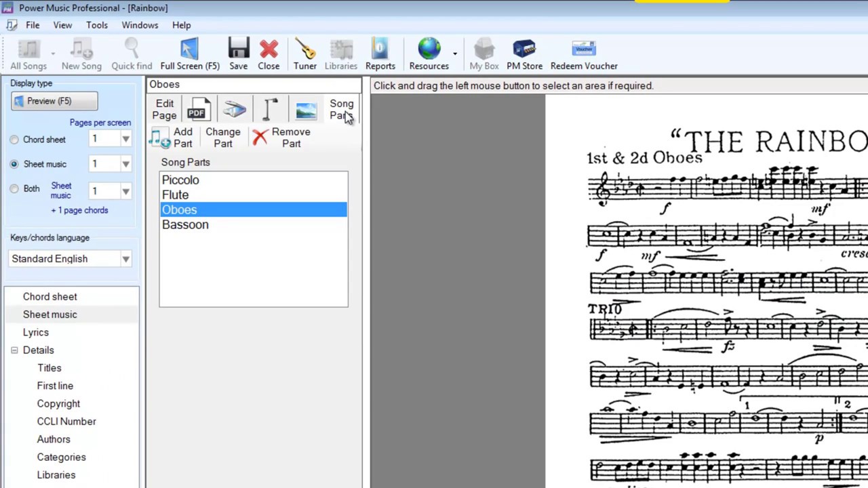Save the song with floppy icon

(238, 54)
